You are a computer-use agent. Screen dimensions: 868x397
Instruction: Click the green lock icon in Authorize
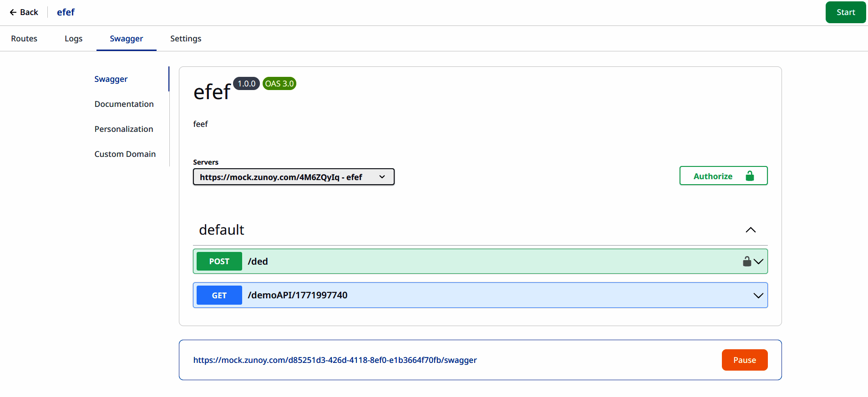(x=750, y=176)
